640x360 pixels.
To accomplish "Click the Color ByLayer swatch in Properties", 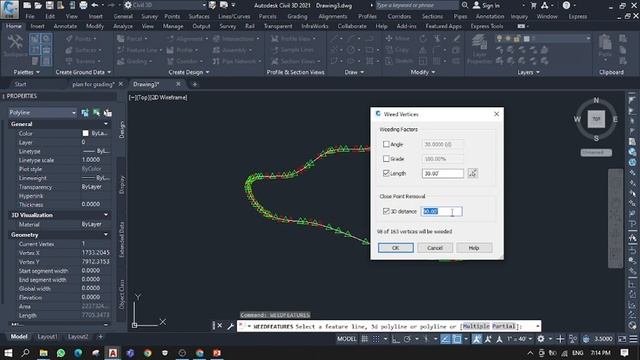I will coord(85,133).
